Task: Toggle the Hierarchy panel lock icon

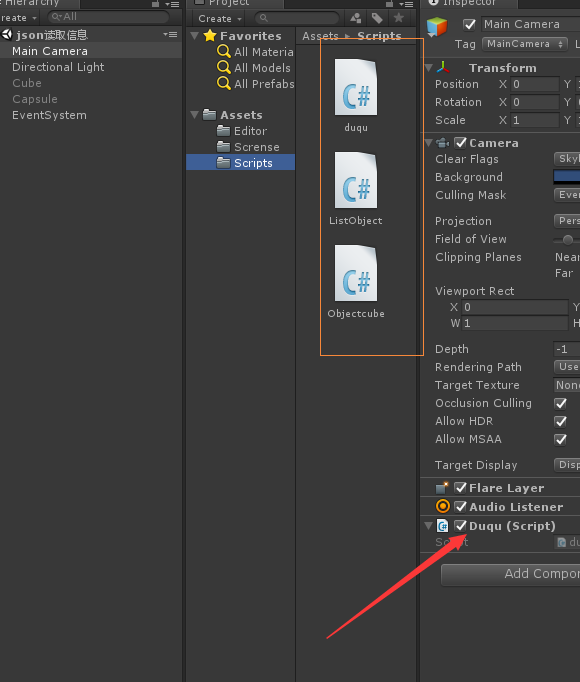Action: [155, 3]
